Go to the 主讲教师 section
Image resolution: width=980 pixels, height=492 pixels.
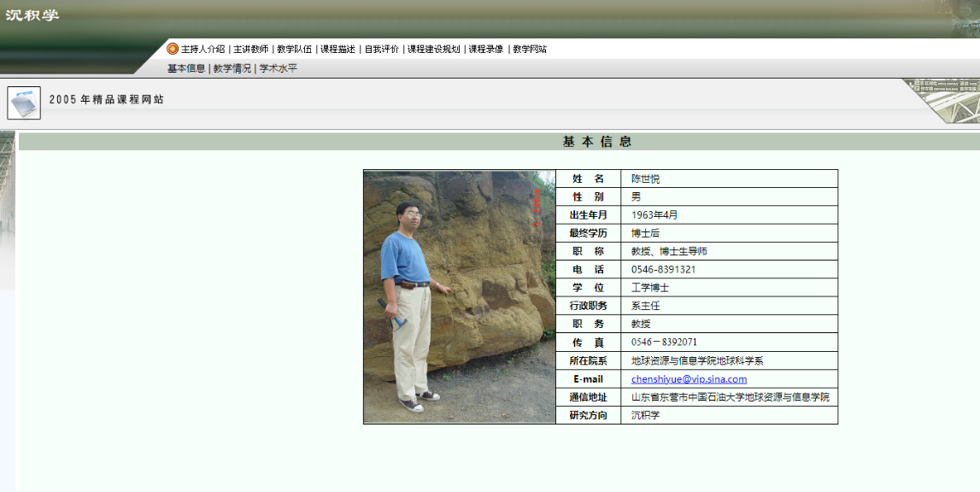(x=251, y=49)
